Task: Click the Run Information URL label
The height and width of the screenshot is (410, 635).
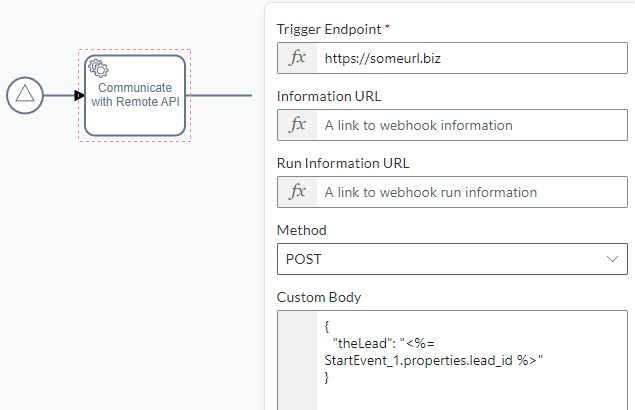Action: 343,163
